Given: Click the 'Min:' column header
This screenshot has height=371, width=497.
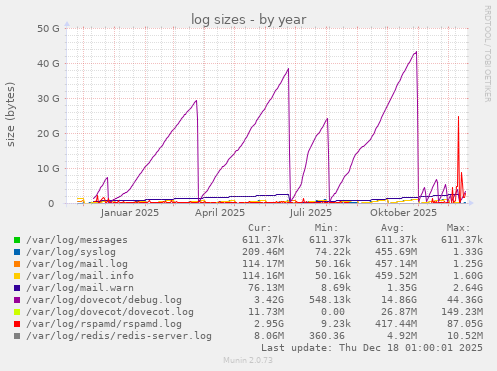Looking at the screenshot, I should [326, 228].
